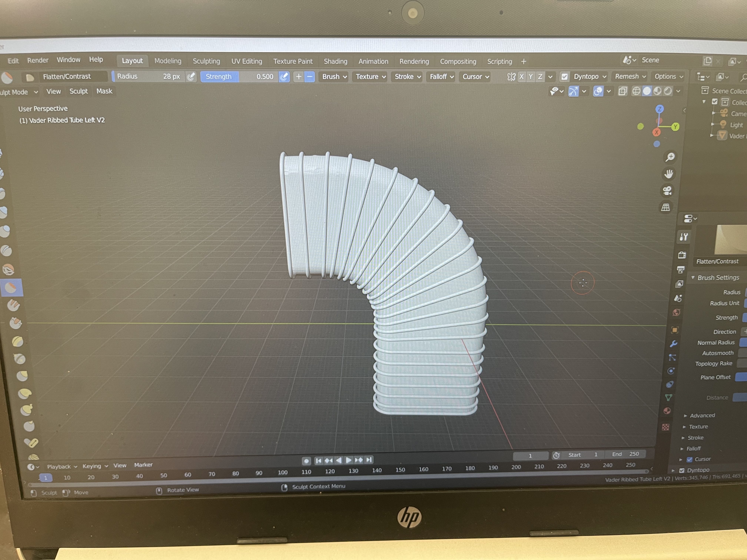Activate the pan hand viewport icon
The image size is (747, 560).
click(668, 174)
